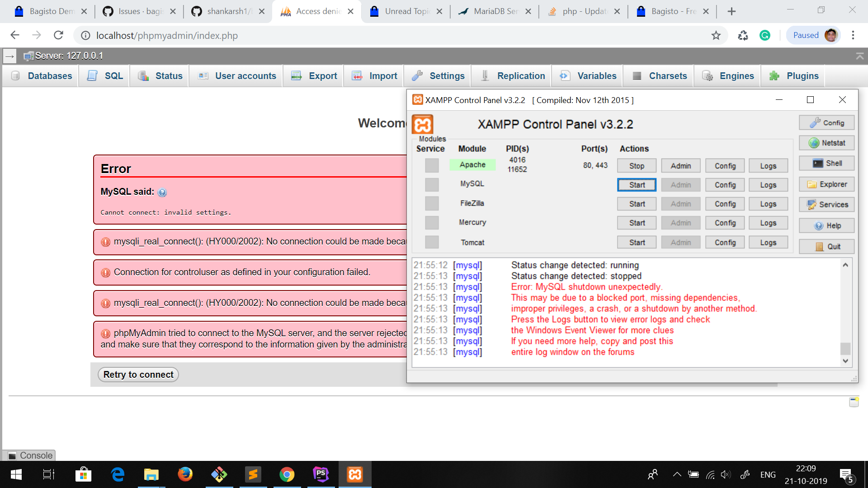This screenshot has width=868, height=488.
Task: Open MySQL Config menu
Action: click(725, 185)
